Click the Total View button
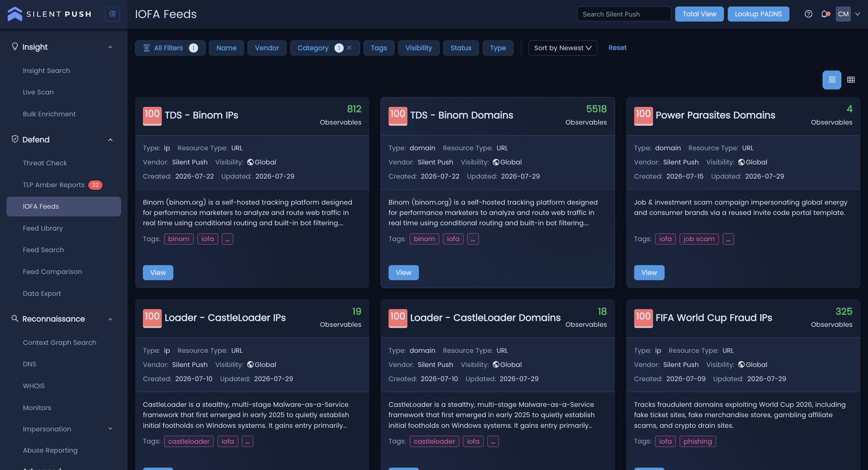Image resolution: width=868 pixels, height=470 pixels. click(699, 14)
